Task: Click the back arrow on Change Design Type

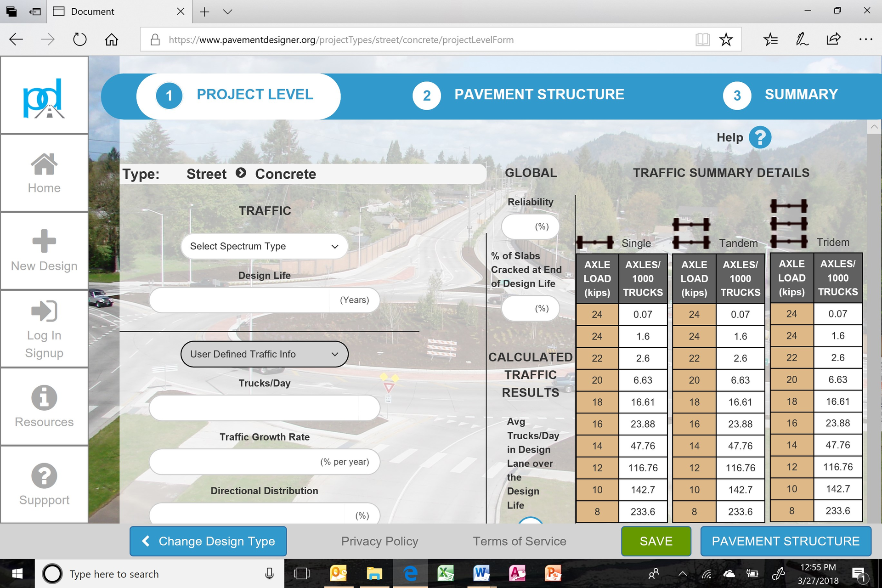Action: tap(145, 542)
